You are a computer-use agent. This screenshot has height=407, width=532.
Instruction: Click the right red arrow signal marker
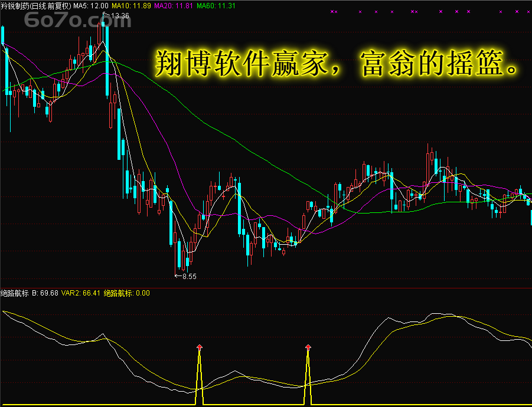(308, 347)
